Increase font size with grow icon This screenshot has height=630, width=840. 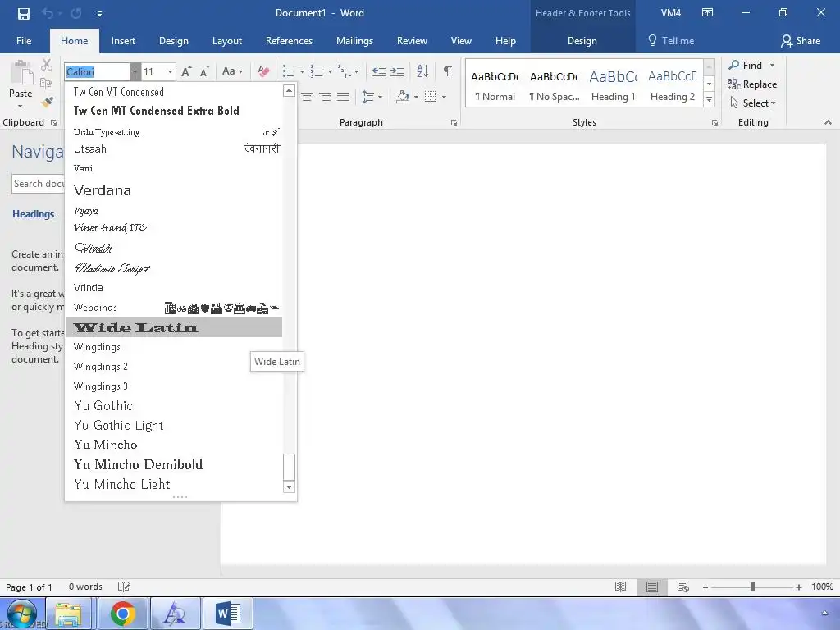[186, 72]
